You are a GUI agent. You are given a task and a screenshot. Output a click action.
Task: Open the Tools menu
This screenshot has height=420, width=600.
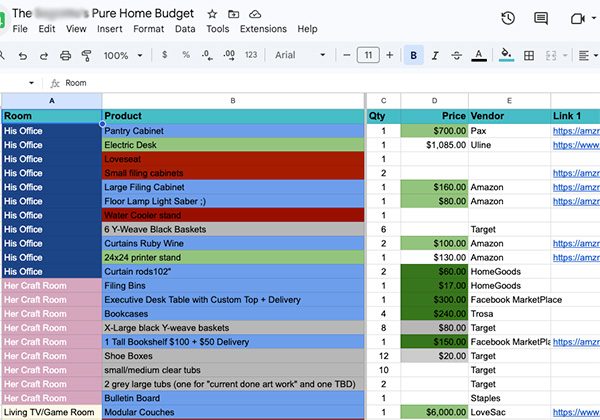218,29
